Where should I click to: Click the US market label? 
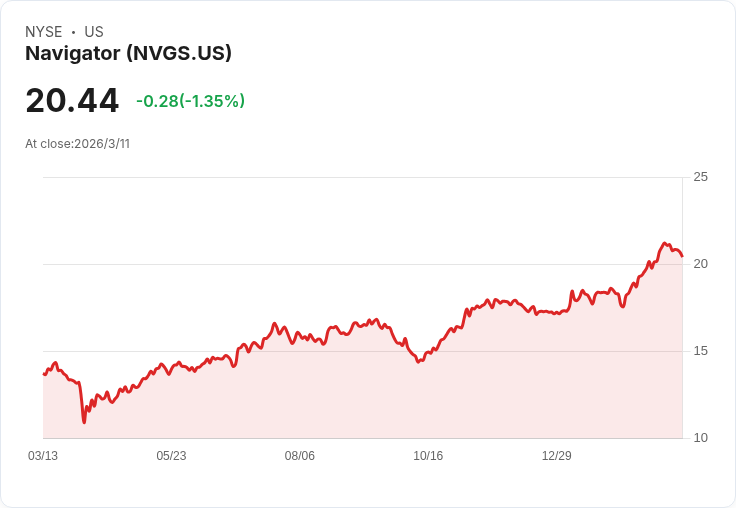coord(94,32)
